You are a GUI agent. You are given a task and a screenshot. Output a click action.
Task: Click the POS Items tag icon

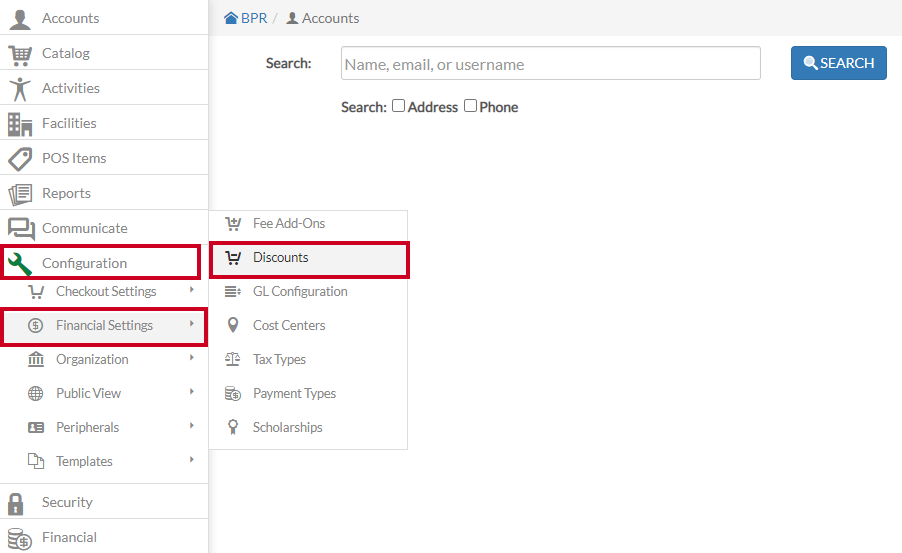pos(20,159)
